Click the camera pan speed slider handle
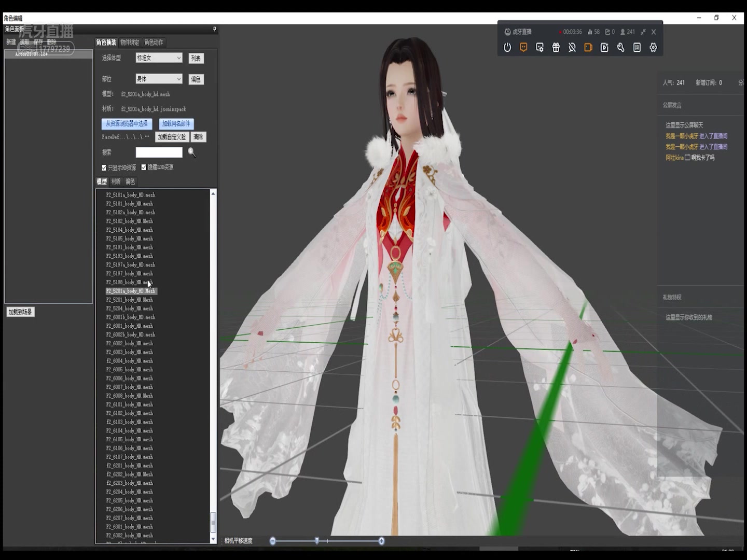The width and height of the screenshot is (747, 560). 317,541
